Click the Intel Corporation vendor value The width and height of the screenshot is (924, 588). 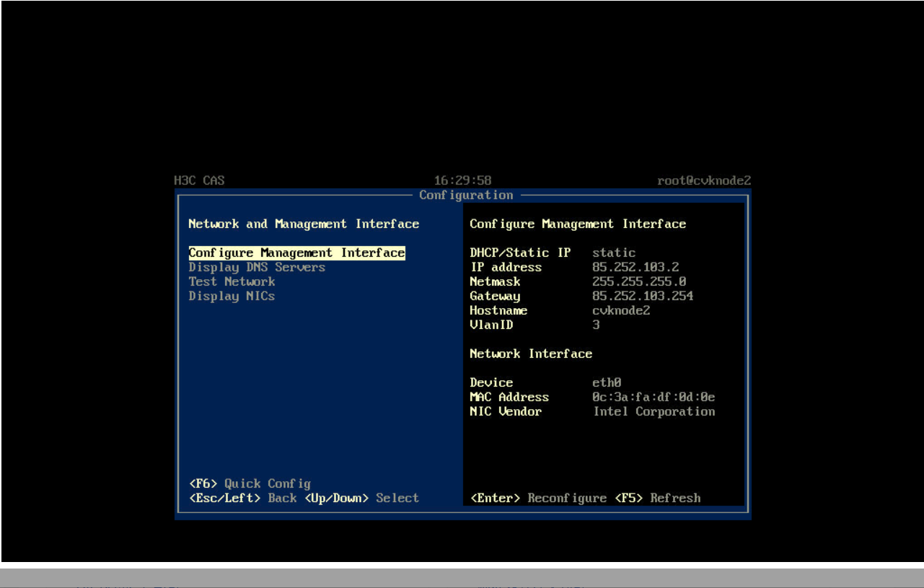(x=654, y=412)
